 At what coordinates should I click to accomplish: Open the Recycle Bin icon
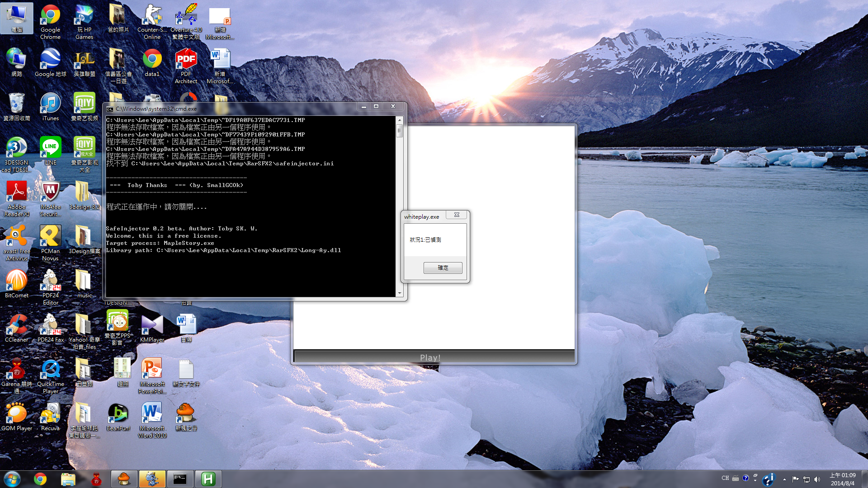[17, 107]
